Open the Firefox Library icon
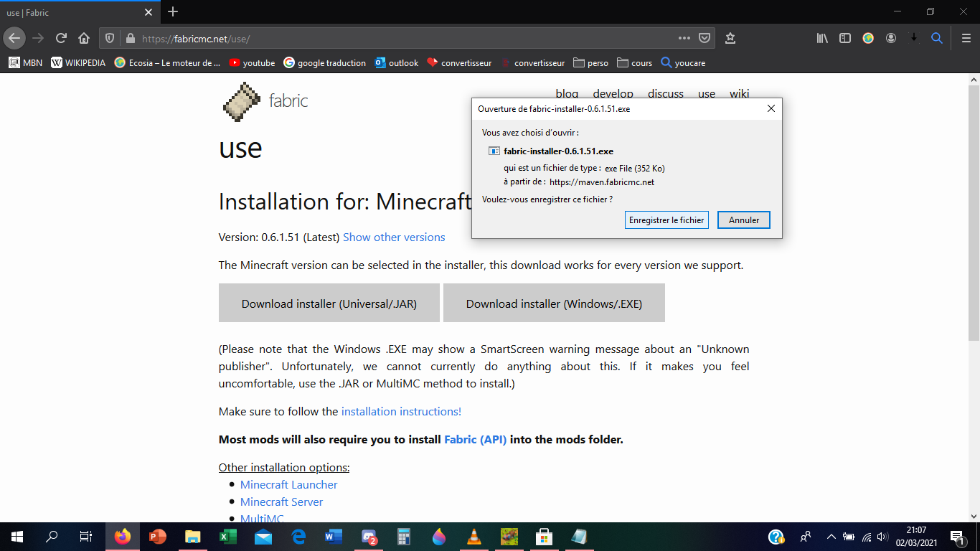The width and height of the screenshot is (980, 551). click(x=822, y=38)
